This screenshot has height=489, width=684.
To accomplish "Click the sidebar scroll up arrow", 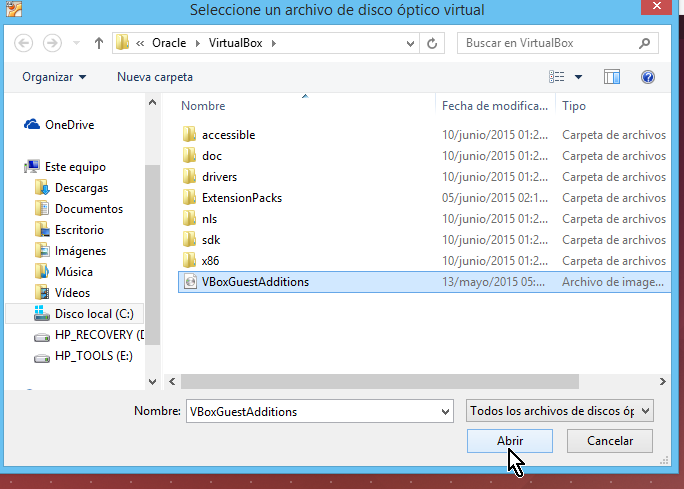I will (x=152, y=103).
